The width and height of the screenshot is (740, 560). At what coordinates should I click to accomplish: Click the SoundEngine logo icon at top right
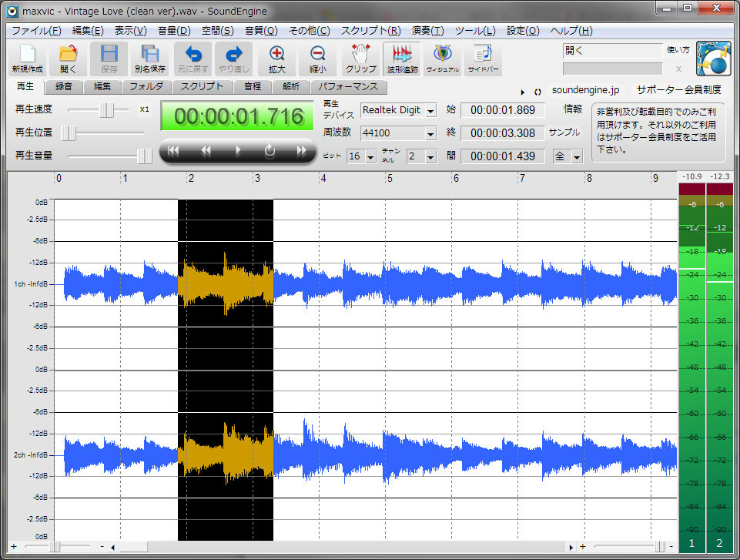pyautogui.click(x=713, y=59)
